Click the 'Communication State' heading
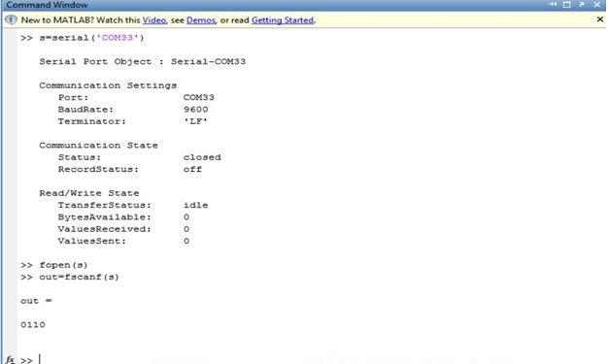Viewport: 608px width, 364px height. 98,146
